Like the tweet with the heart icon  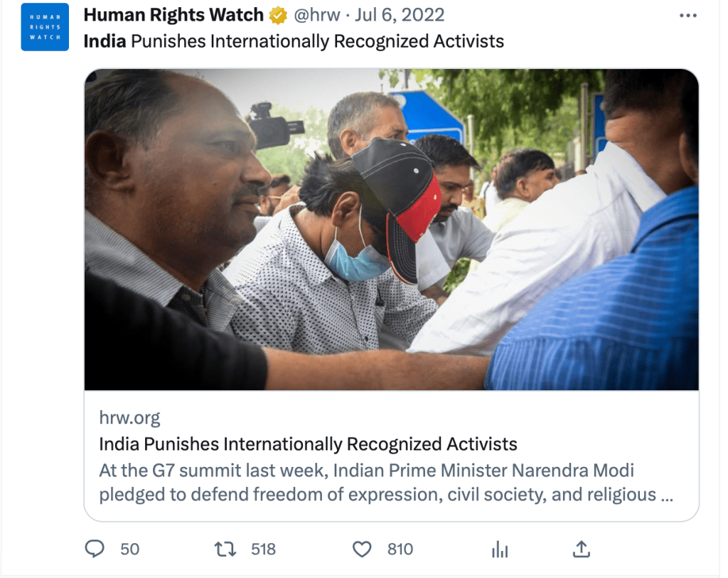pyautogui.click(x=362, y=550)
